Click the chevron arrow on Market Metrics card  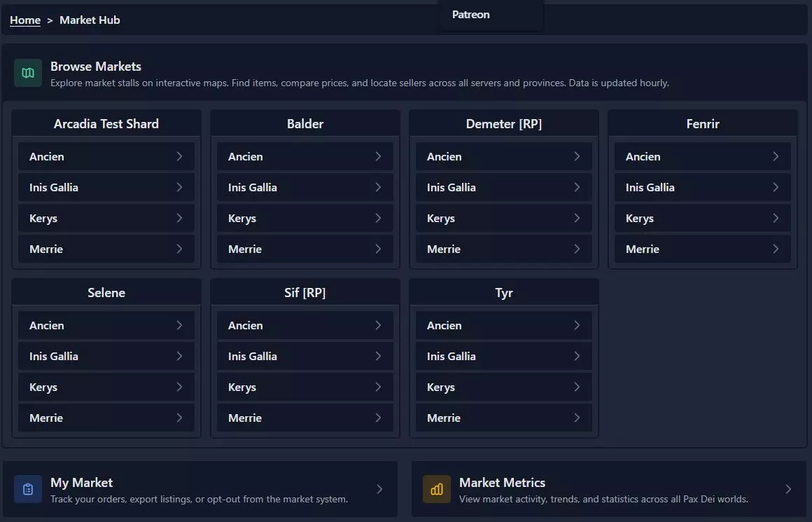788,489
